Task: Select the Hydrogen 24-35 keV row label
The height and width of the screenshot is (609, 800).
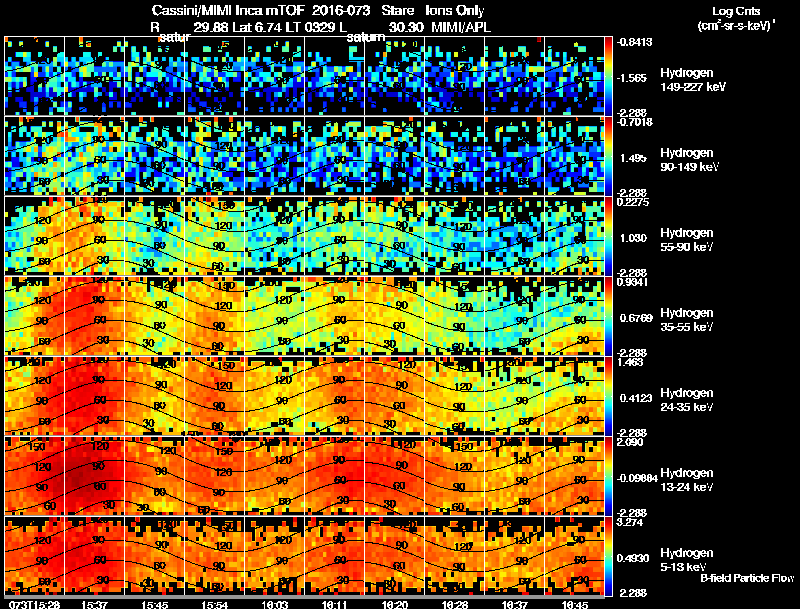Action: pyautogui.click(x=687, y=400)
